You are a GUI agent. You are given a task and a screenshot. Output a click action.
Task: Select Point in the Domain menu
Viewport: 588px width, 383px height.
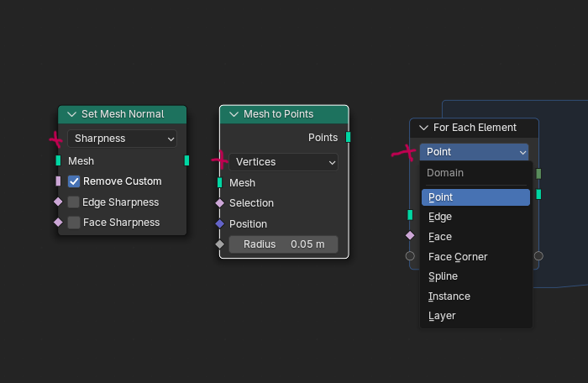(475, 197)
